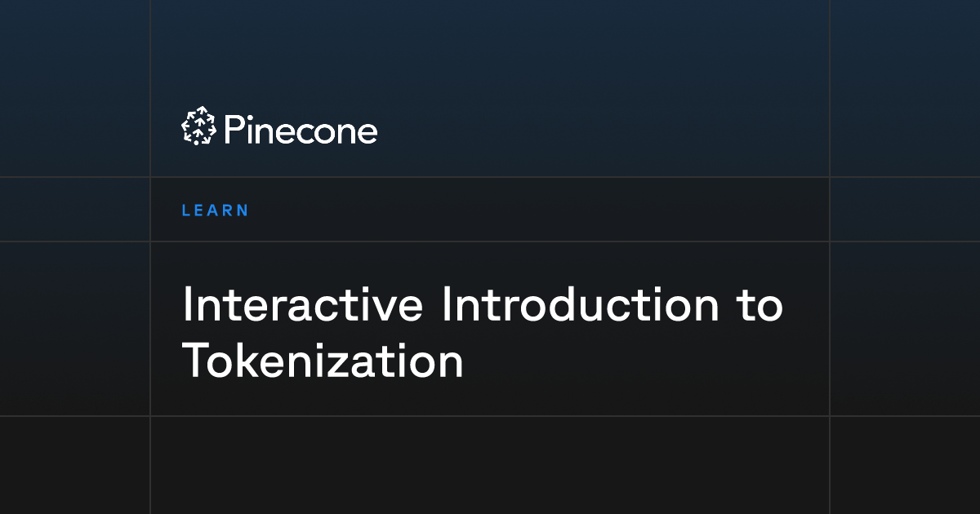Click the letter "N" ending LEARN

pos(242,210)
